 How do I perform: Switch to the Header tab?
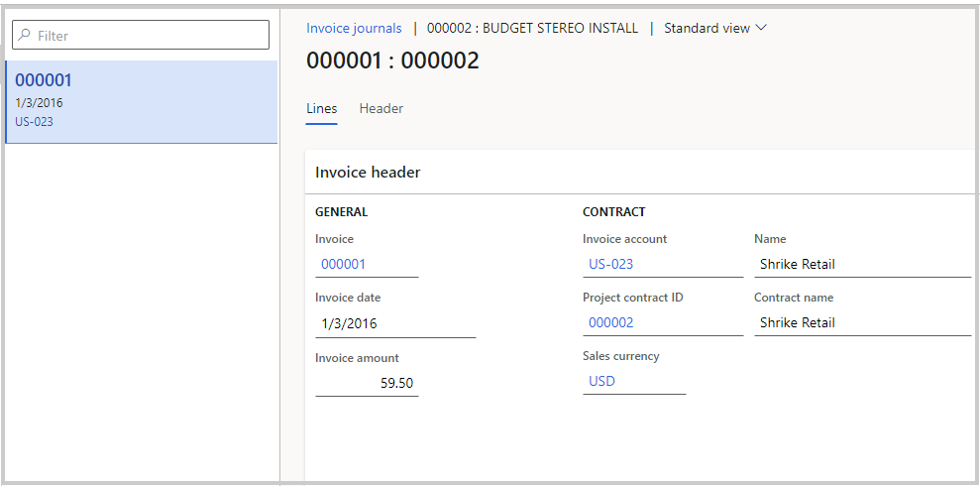381,109
